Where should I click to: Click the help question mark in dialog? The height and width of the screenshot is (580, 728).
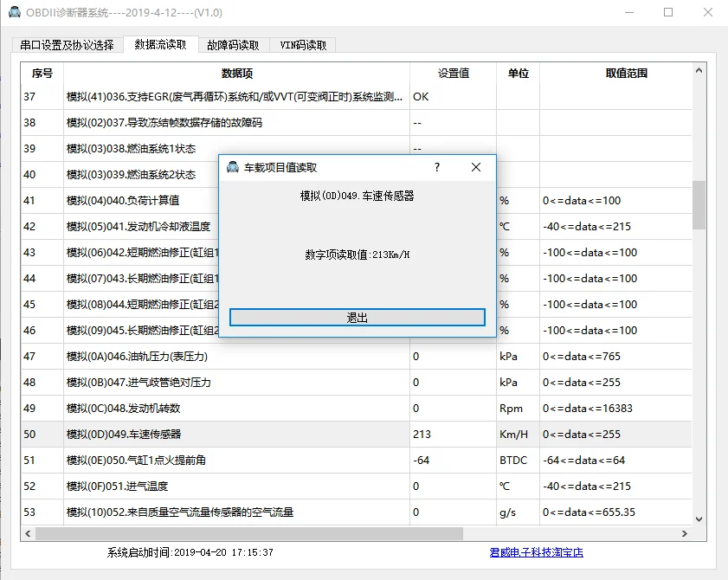tap(437, 167)
